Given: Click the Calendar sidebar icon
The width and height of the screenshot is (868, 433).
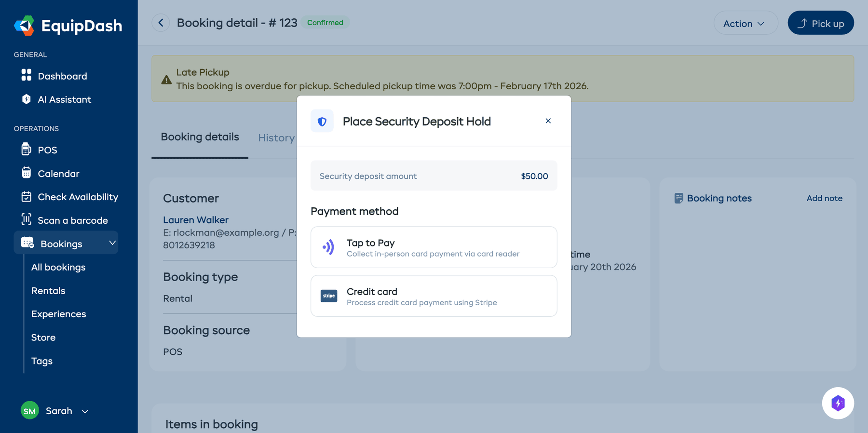Looking at the screenshot, I should pos(26,173).
